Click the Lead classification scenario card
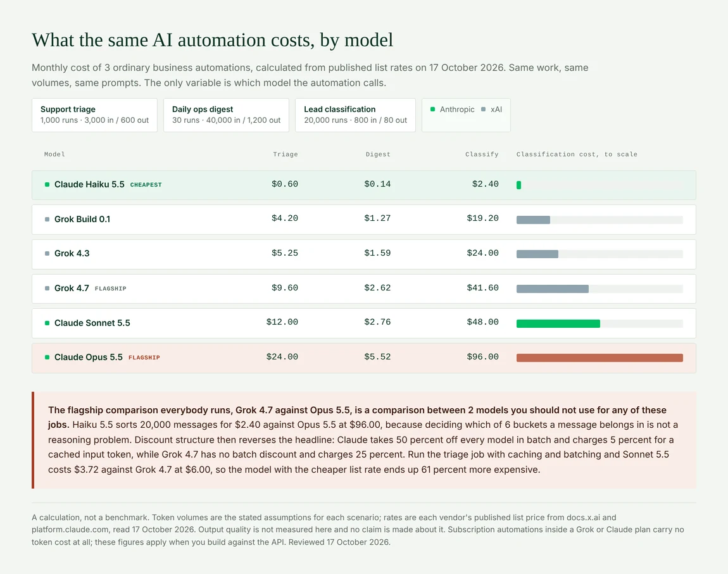The width and height of the screenshot is (728, 574). (x=355, y=115)
